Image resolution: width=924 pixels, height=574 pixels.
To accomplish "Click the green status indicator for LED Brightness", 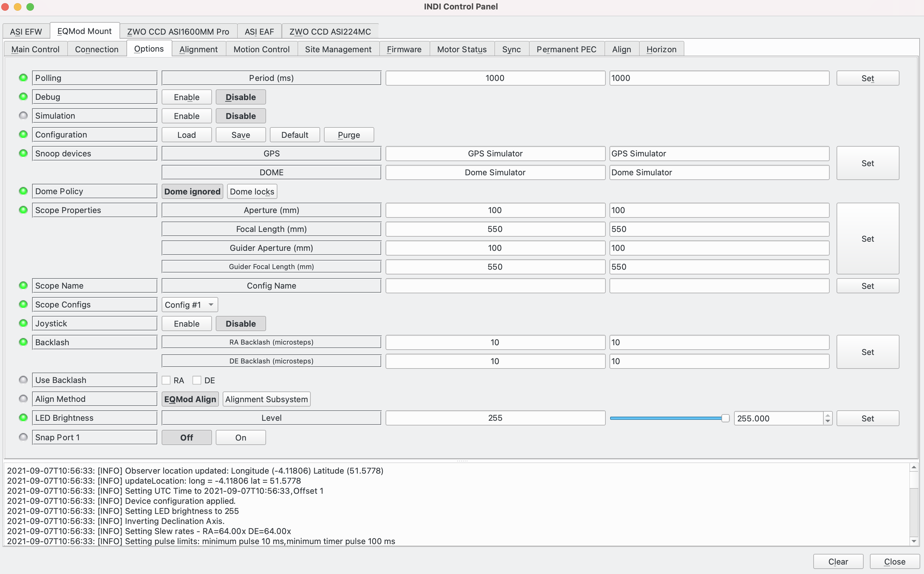I will click(x=23, y=417).
